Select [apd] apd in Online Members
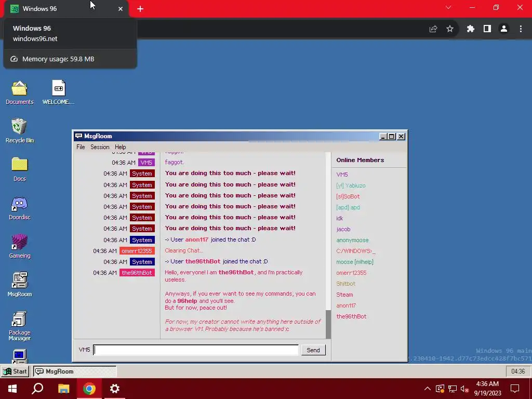Viewport: 532px width, 399px height. 348,207
